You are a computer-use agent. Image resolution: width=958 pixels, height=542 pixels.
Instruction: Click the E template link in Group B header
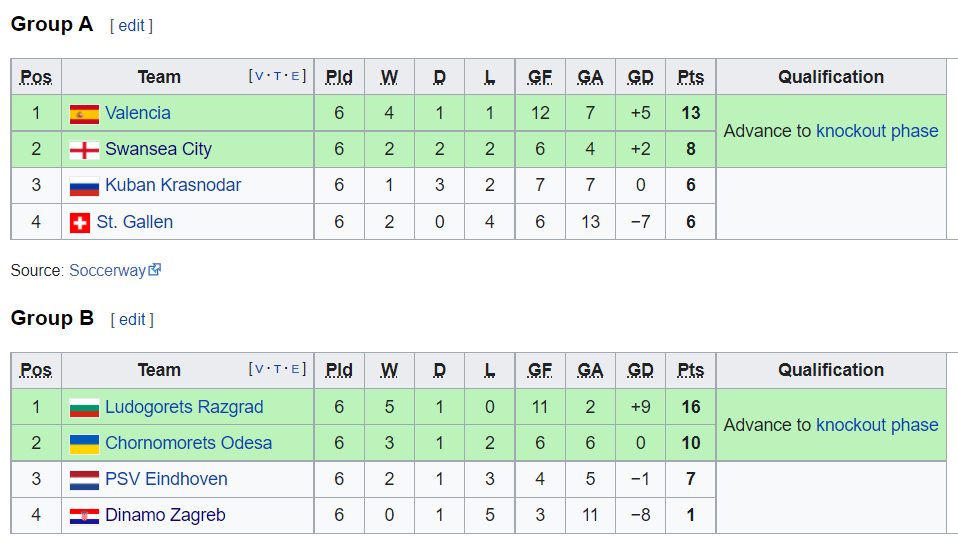click(x=295, y=369)
